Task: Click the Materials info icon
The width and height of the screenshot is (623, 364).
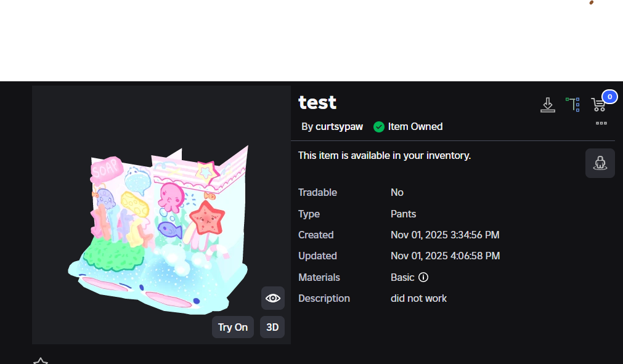Action: [423, 277]
